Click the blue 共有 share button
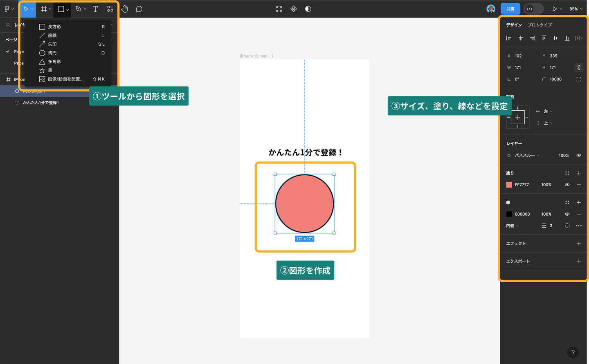This screenshot has height=364, width=589. tap(510, 9)
